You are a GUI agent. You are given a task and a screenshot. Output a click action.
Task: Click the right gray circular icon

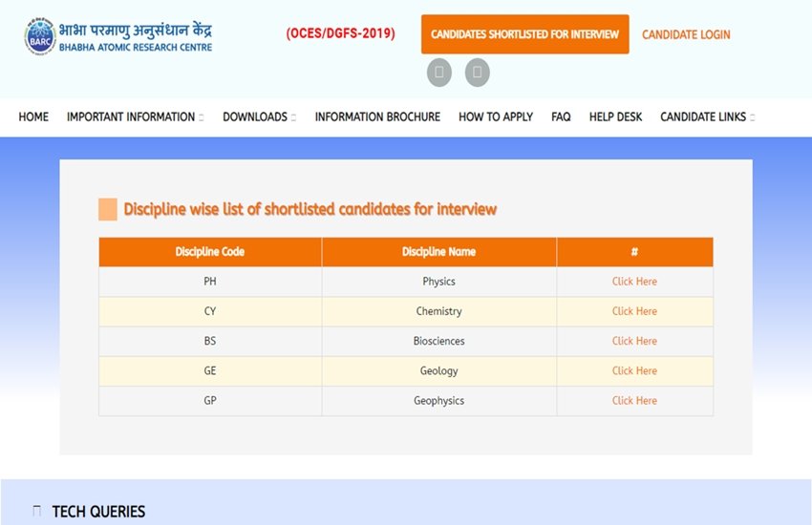477,73
